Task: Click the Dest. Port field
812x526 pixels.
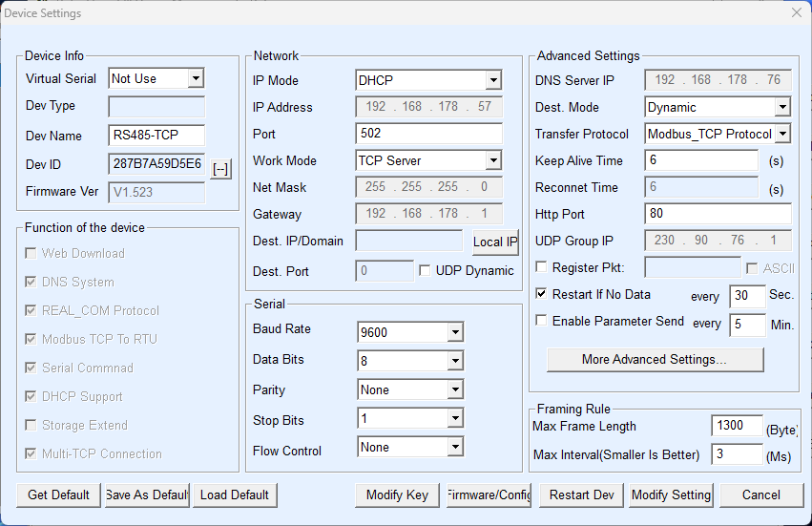Action: point(385,270)
